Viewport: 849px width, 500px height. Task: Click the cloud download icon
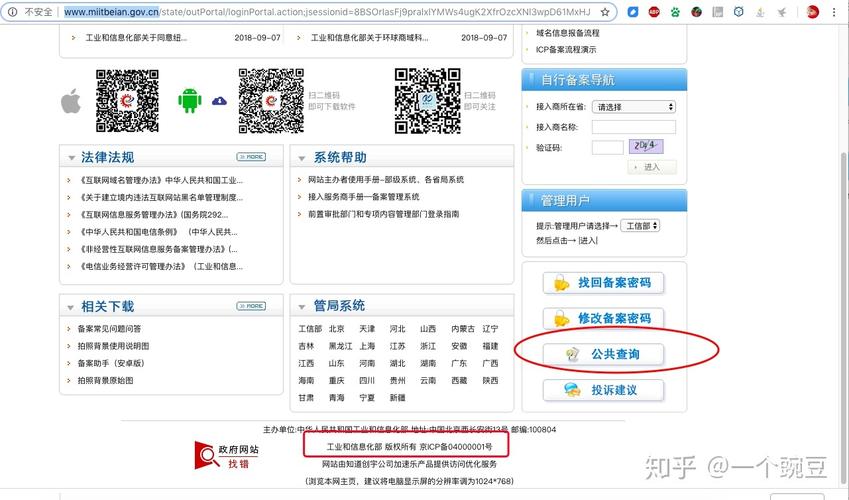click(219, 101)
